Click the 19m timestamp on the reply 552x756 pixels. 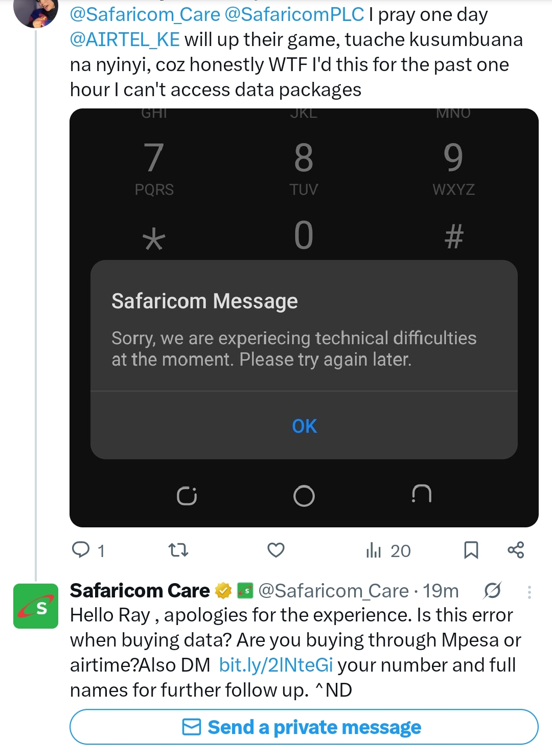tap(440, 591)
